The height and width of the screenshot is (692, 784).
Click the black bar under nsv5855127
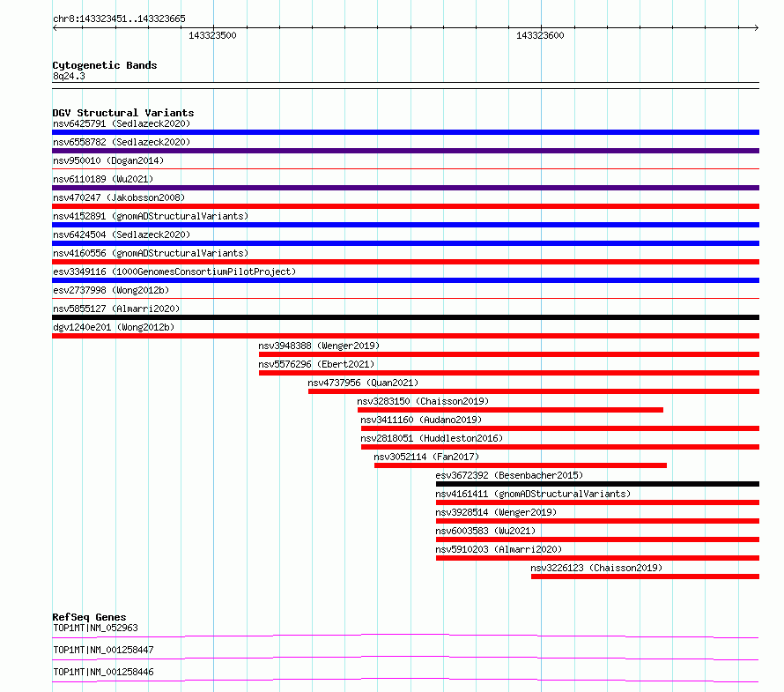(x=405, y=317)
